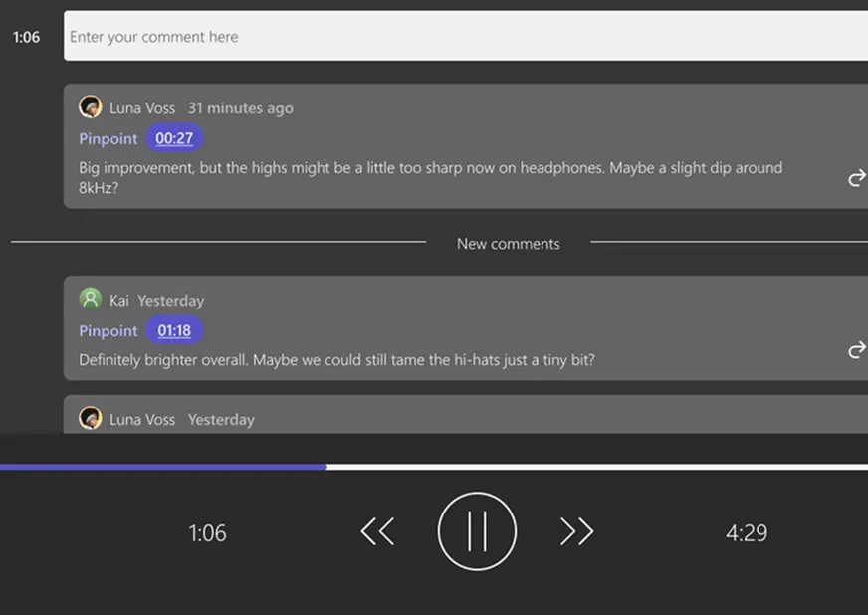Click the Pinpoint label on Kai's comment
The height and width of the screenshot is (615, 868).
(108, 330)
